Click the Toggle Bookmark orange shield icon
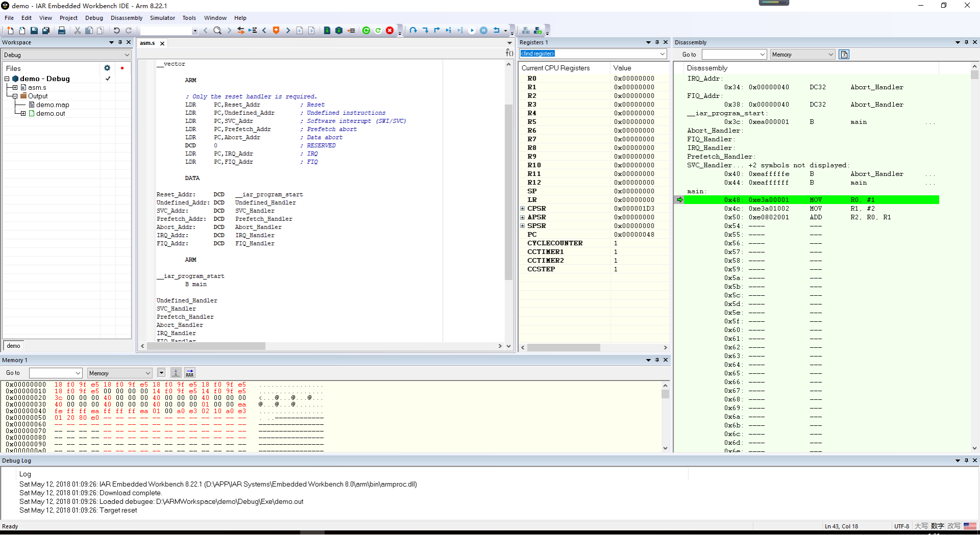The width and height of the screenshot is (980, 535). (276, 31)
